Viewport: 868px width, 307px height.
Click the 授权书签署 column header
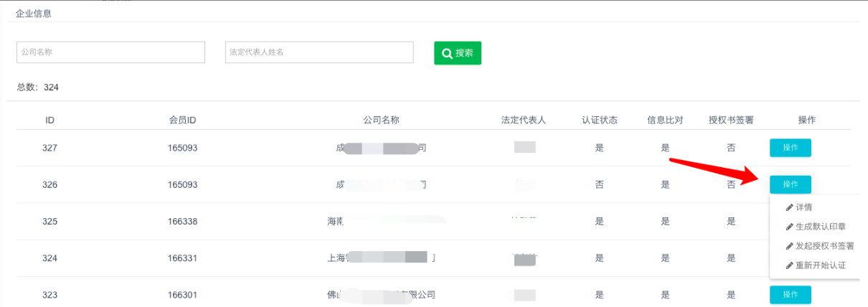(730, 120)
